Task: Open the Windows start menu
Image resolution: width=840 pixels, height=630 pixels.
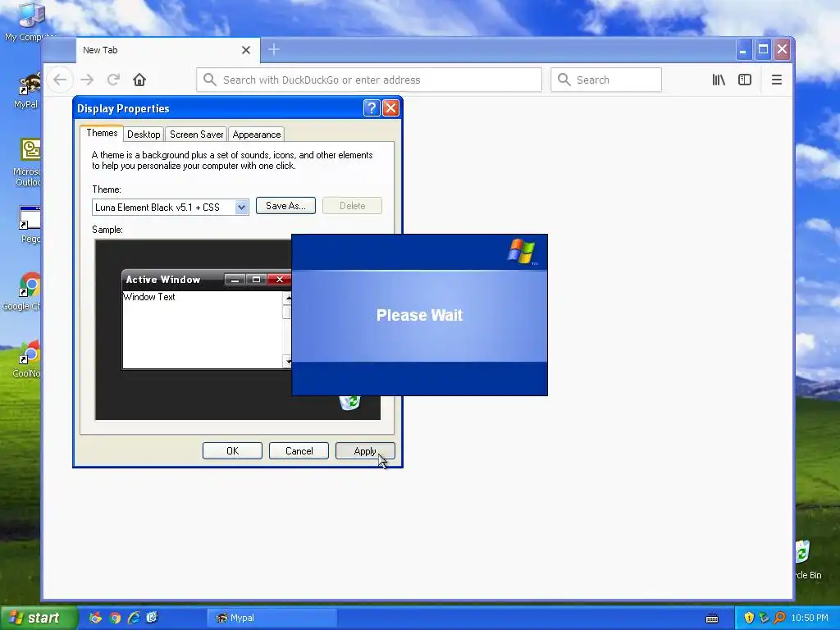Action: [38, 618]
